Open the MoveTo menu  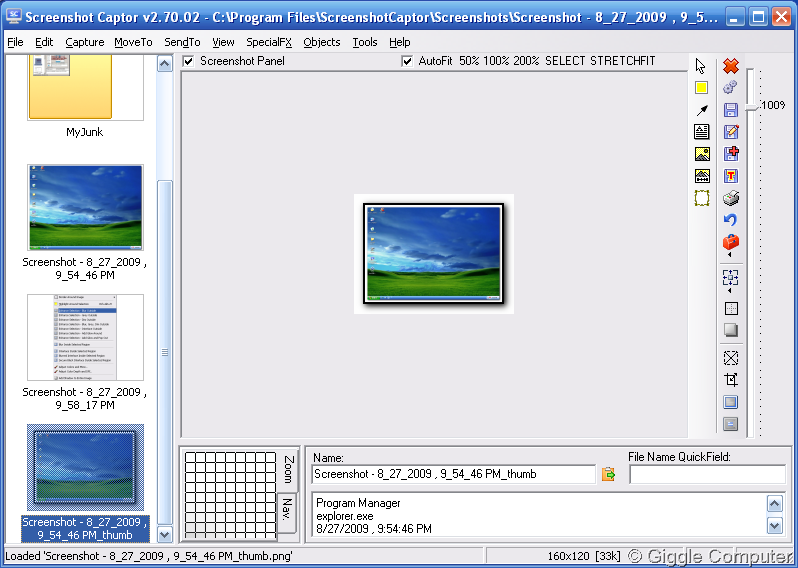[x=133, y=42]
